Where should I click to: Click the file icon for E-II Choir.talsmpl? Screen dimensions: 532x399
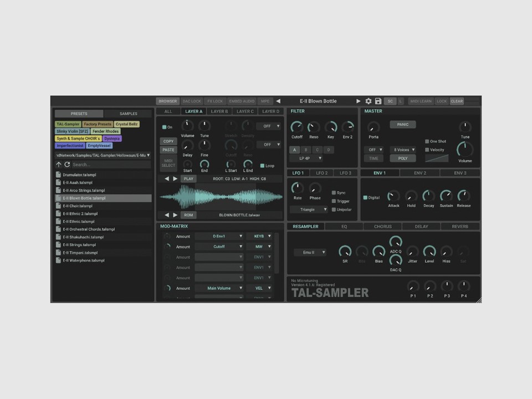click(58, 206)
